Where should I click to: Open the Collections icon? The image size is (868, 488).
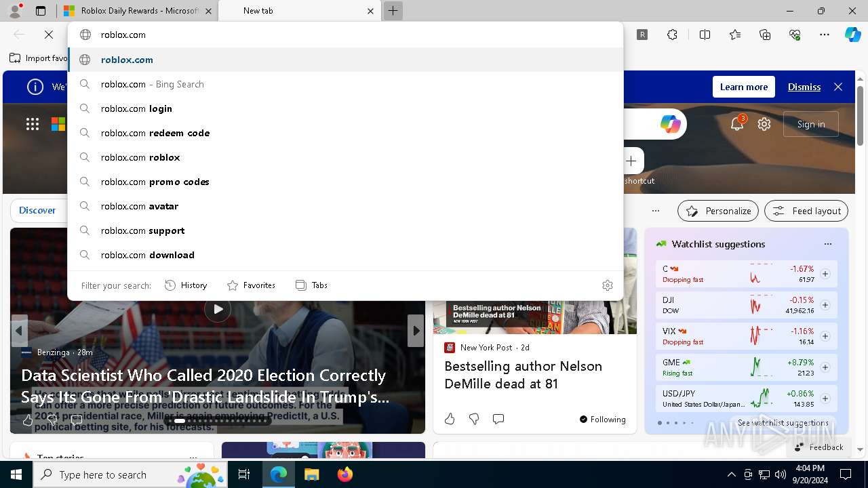point(765,35)
